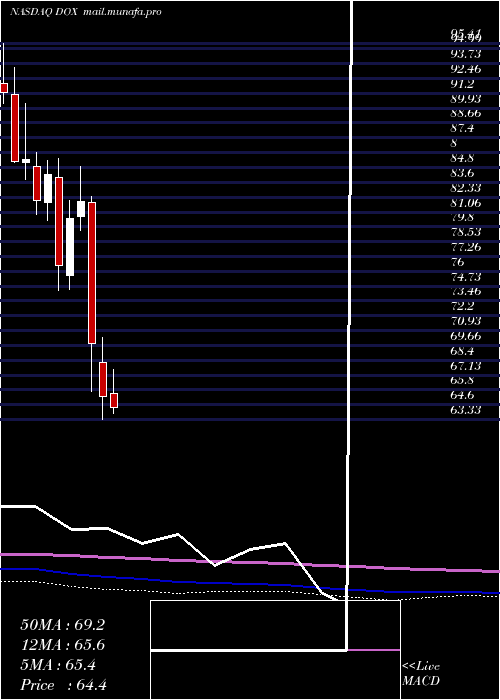
Task: Click the 63.33 price axis label
Action: (x=466, y=410)
